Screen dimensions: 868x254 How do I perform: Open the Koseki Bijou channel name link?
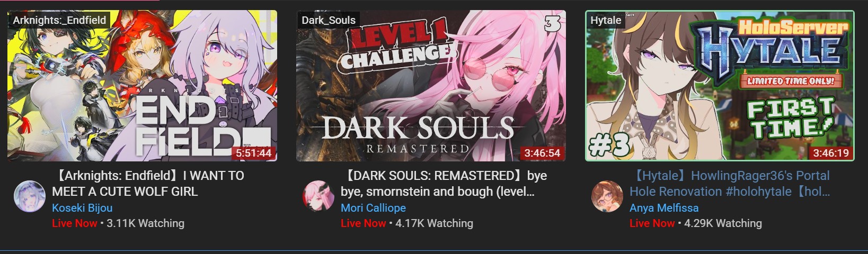[82, 208]
